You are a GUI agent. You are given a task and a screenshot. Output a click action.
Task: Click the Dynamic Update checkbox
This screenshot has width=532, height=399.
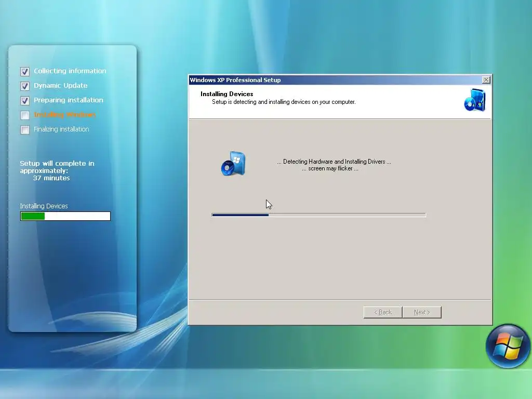25,86
